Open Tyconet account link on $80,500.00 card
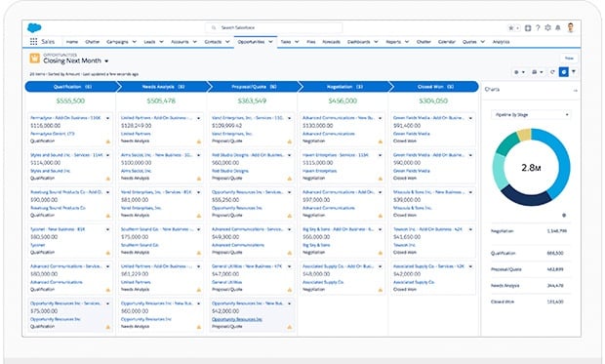This screenshot has width=605, height=364. [x=37, y=245]
